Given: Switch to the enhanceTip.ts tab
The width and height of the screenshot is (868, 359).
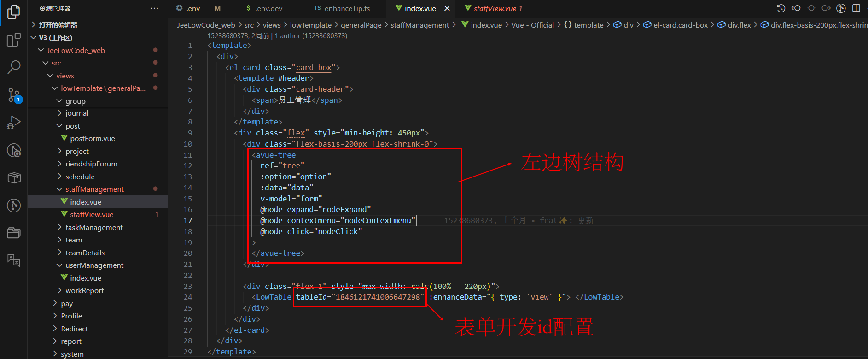Looking at the screenshot, I should pyautogui.click(x=347, y=9).
